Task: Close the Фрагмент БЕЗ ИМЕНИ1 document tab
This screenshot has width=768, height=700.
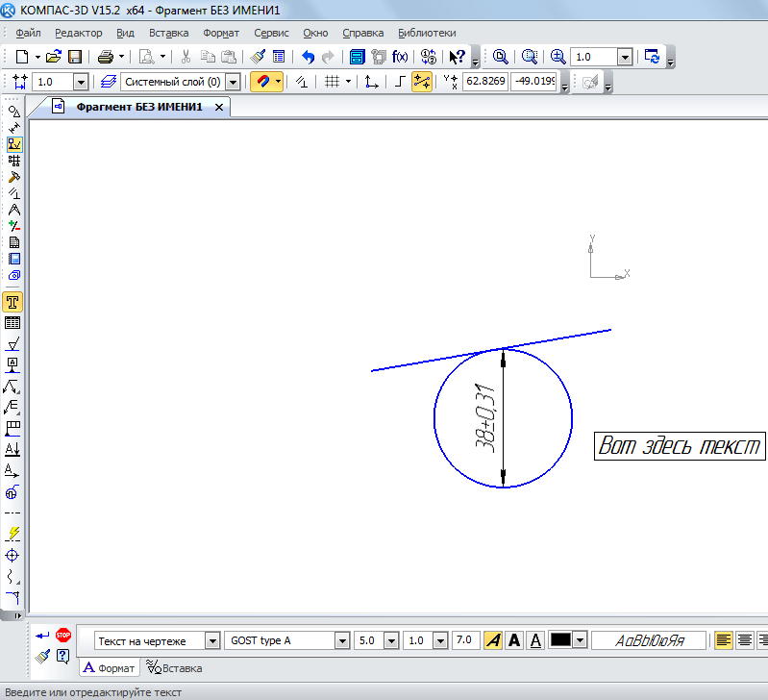Action: coord(219,107)
